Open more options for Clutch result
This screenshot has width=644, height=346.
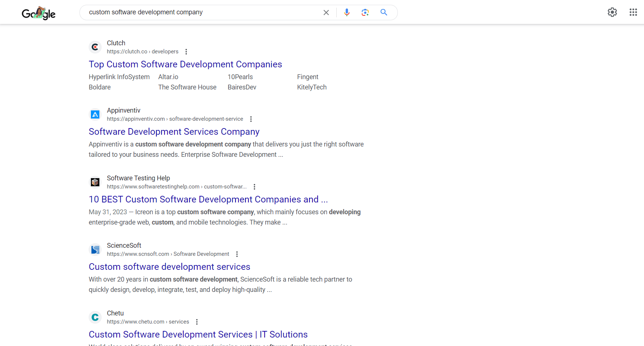tap(186, 52)
